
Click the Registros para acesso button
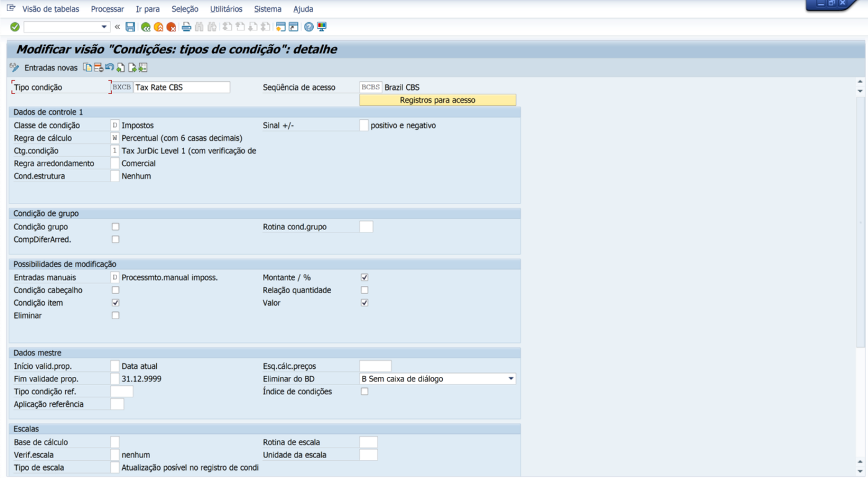click(438, 100)
